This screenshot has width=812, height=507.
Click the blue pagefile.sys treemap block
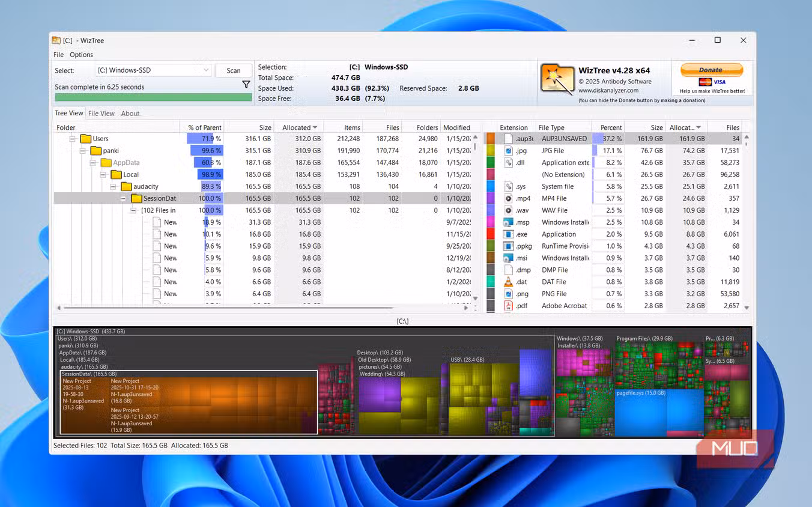coord(659,413)
